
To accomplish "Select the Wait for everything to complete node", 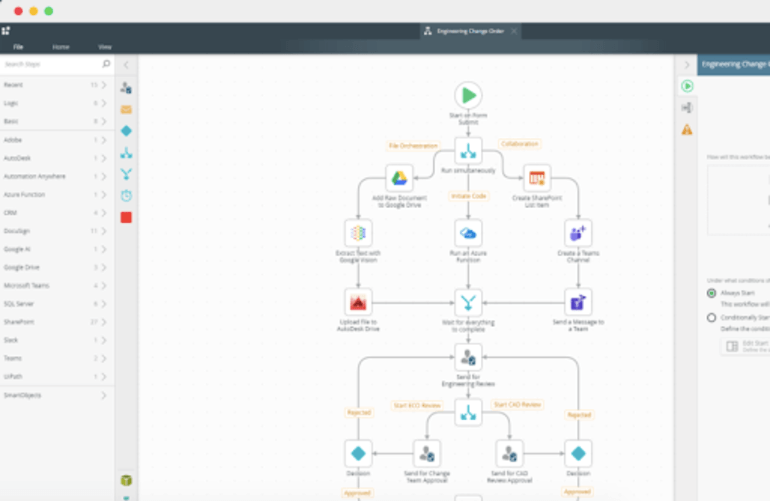I will (468, 303).
